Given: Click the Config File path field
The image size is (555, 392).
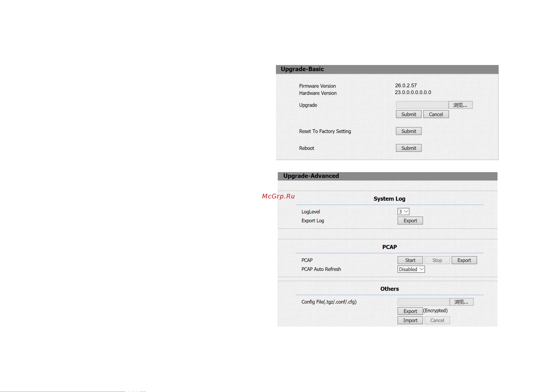Looking at the screenshot, I should point(424,302).
